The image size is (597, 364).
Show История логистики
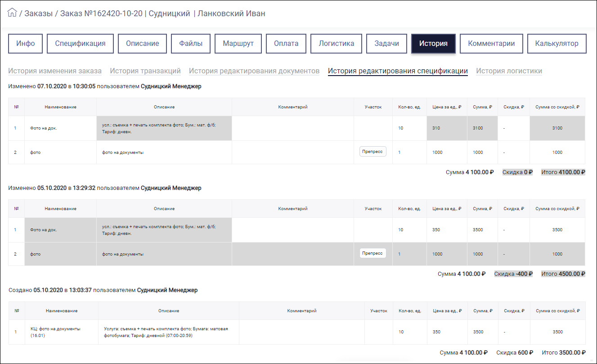pos(509,71)
